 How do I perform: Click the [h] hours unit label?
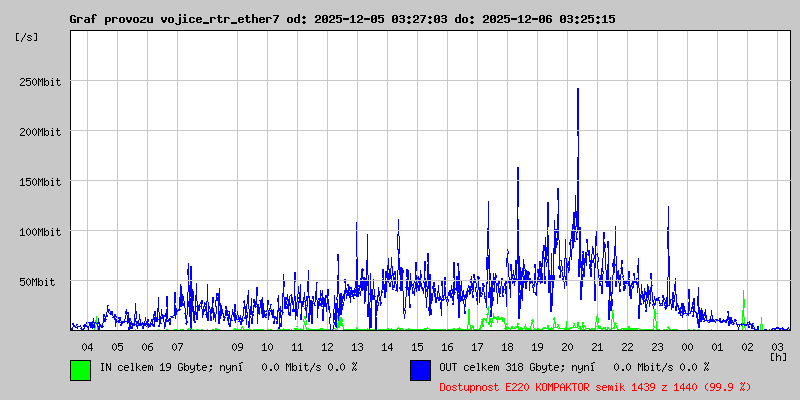click(x=778, y=356)
